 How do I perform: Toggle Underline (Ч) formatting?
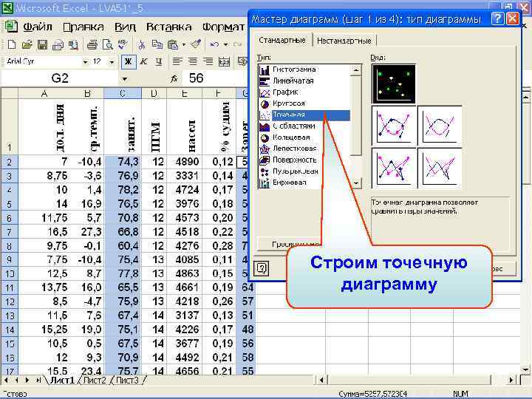158,62
